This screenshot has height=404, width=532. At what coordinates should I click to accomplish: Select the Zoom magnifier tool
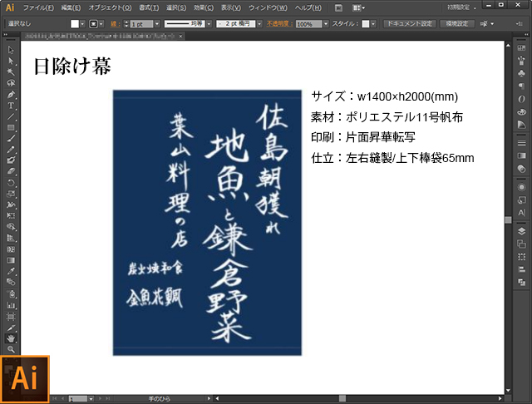tap(11, 349)
